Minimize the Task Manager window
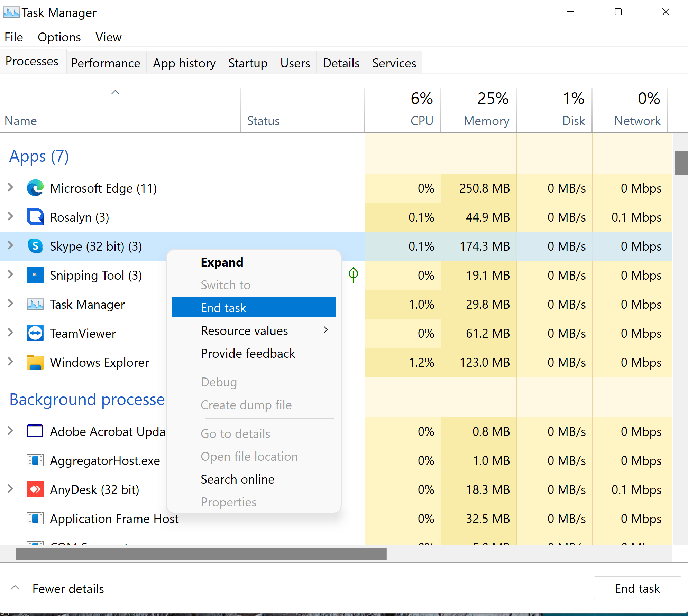 pos(571,12)
